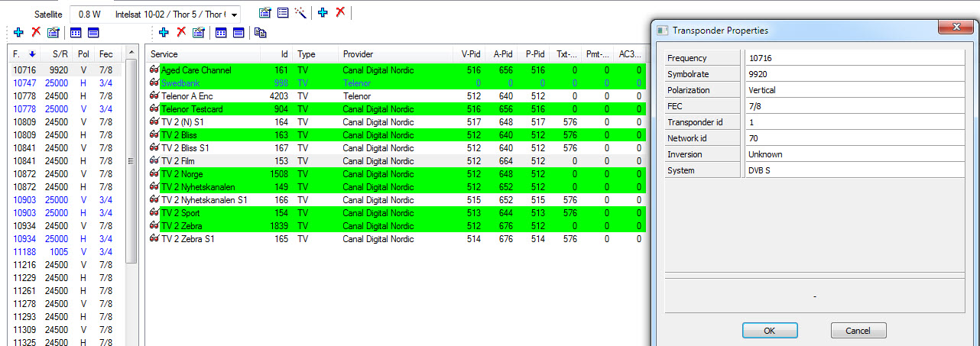Sort transponders by the Fec column header
Viewport: 980px width, 346px height.
(x=106, y=54)
